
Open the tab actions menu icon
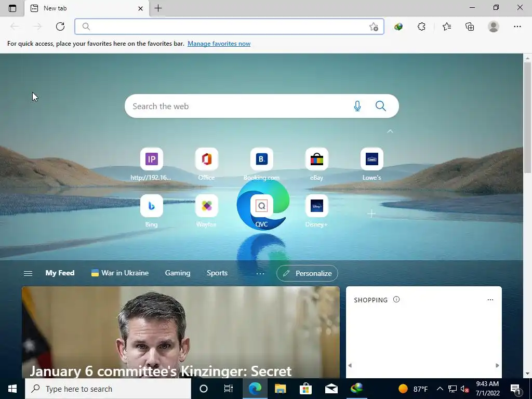pyautogui.click(x=12, y=8)
